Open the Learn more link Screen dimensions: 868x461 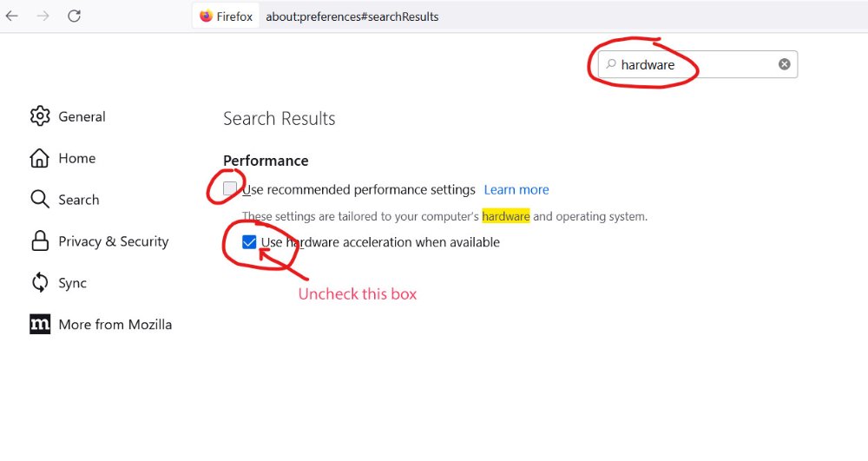coord(516,189)
